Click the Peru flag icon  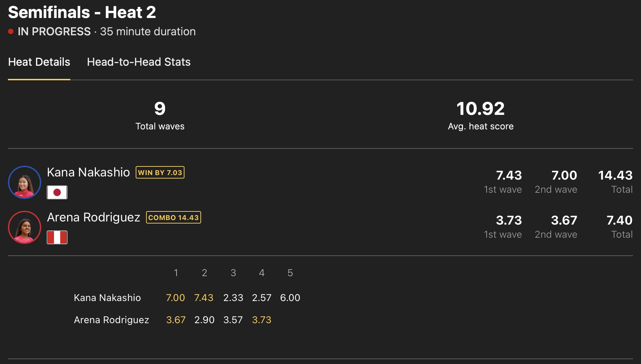(x=57, y=237)
